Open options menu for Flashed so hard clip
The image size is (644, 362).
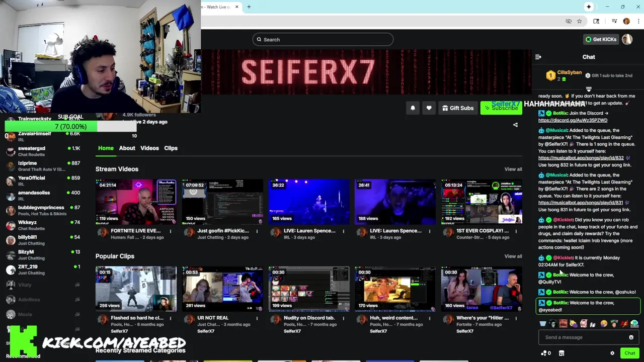coord(170,318)
